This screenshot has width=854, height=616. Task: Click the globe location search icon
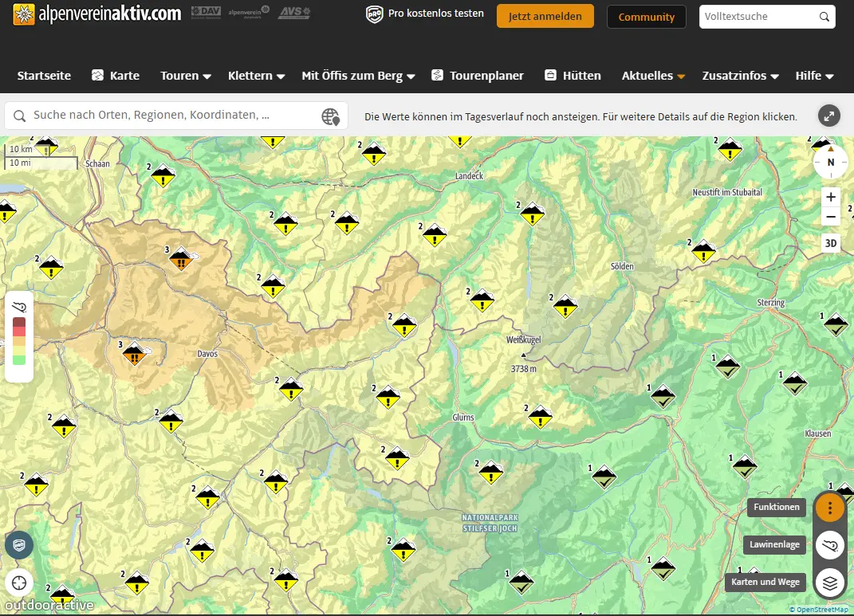pyautogui.click(x=330, y=116)
